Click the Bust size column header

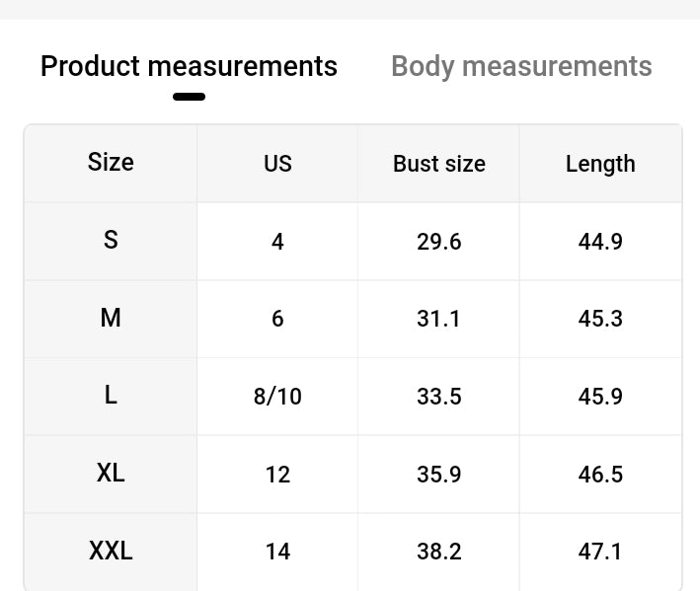pos(439,164)
